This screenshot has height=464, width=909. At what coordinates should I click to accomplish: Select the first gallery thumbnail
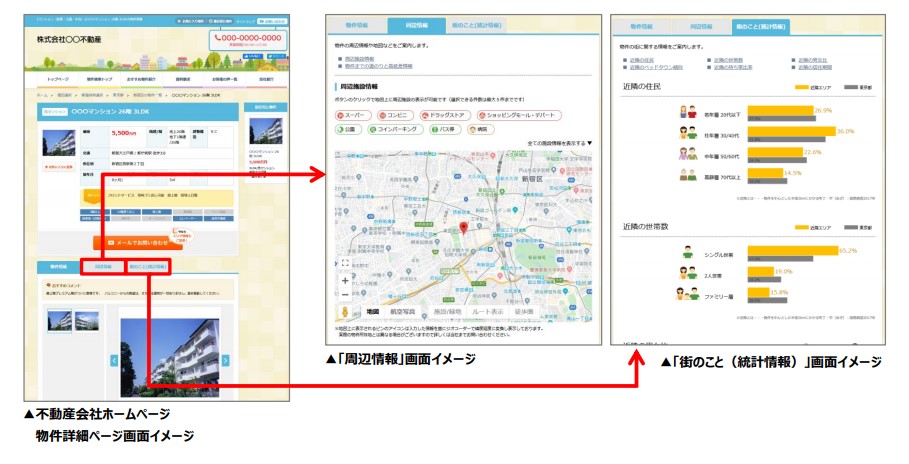[60, 321]
